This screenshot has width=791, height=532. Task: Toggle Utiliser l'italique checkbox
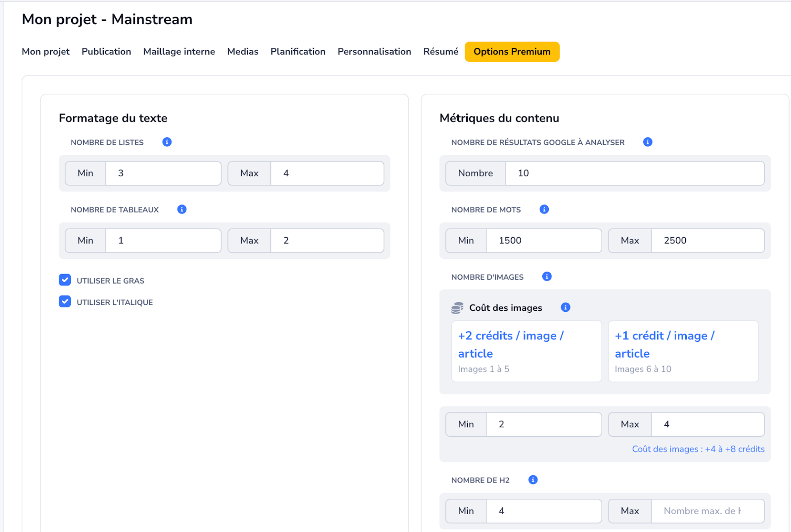(65, 301)
